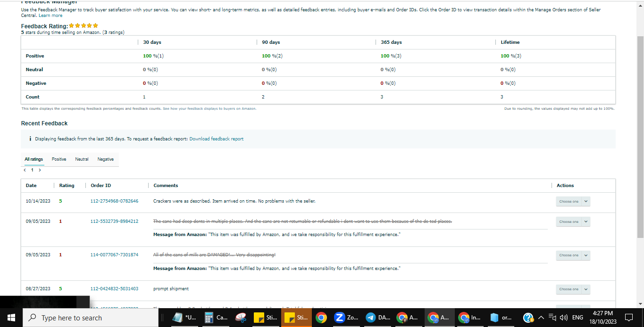Screen dimensions: 644x327
Task: Open the volume speaker icon
Action: click(563, 318)
